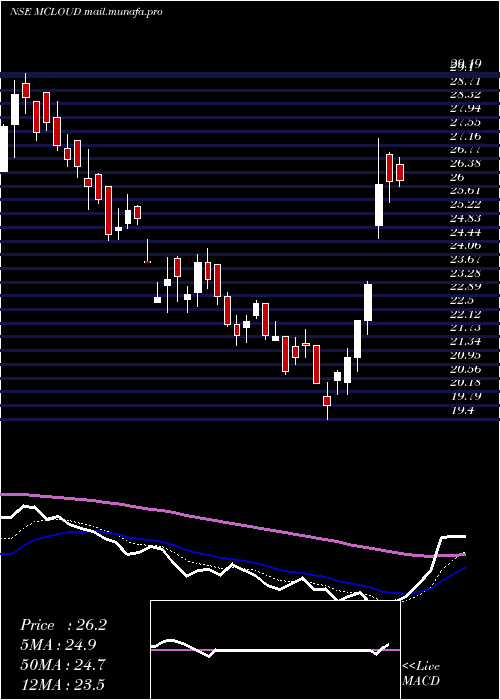The width and height of the screenshot is (500, 700).
Task: Select the 24.83 price axis label
Action: (x=465, y=218)
